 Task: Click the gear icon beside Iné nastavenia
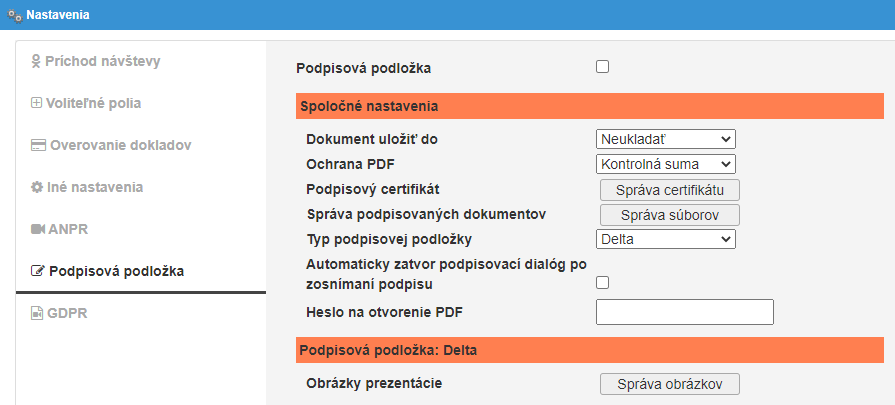[37, 187]
